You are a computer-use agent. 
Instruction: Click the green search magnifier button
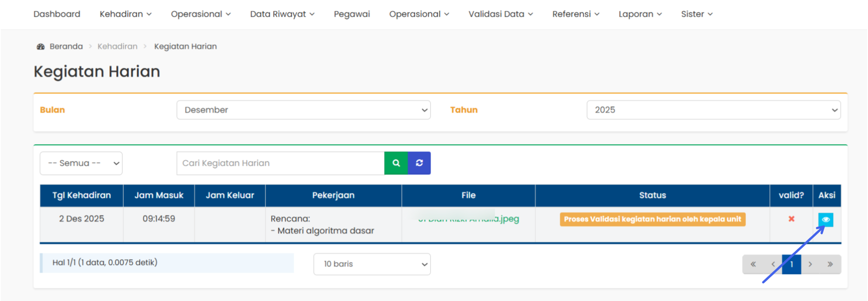396,163
